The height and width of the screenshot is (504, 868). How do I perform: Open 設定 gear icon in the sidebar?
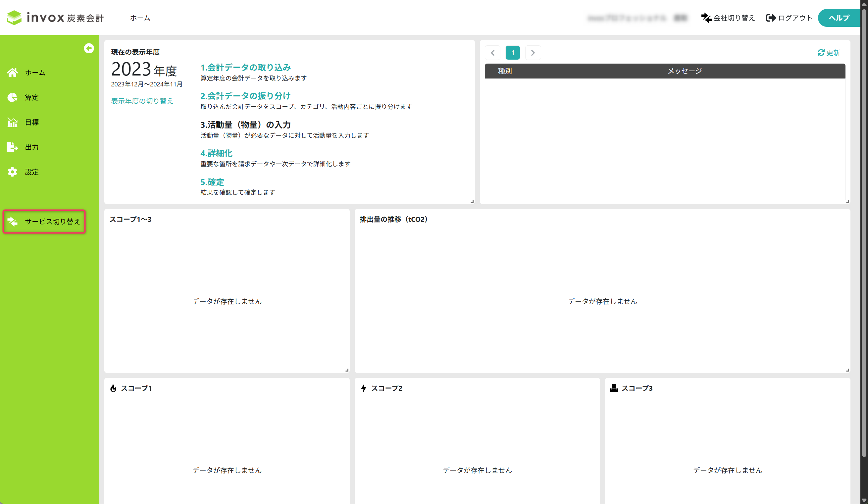point(12,172)
